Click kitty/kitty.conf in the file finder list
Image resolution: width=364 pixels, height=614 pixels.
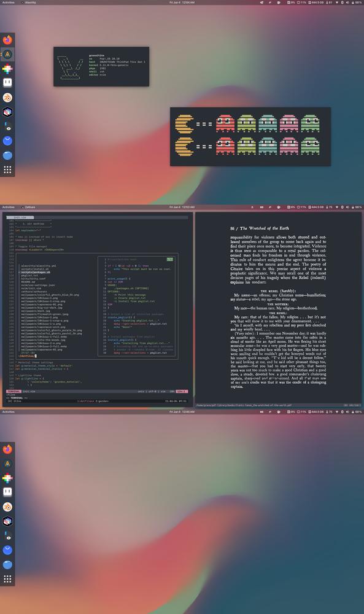[33, 279]
